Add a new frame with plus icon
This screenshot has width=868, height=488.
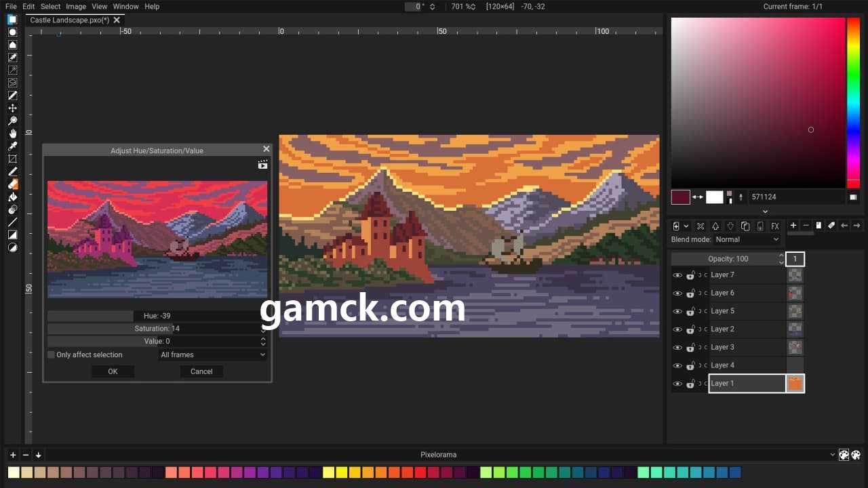(x=793, y=225)
